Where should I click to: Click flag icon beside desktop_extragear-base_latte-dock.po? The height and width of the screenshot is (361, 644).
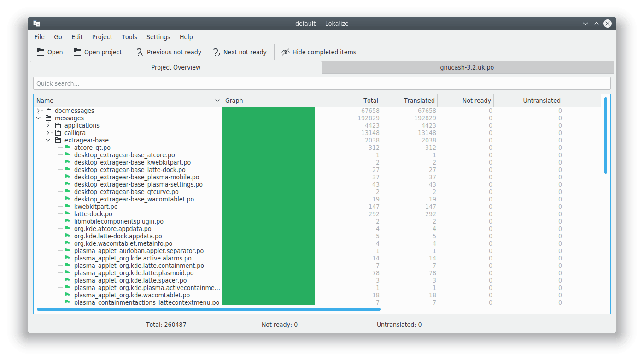(x=68, y=170)
